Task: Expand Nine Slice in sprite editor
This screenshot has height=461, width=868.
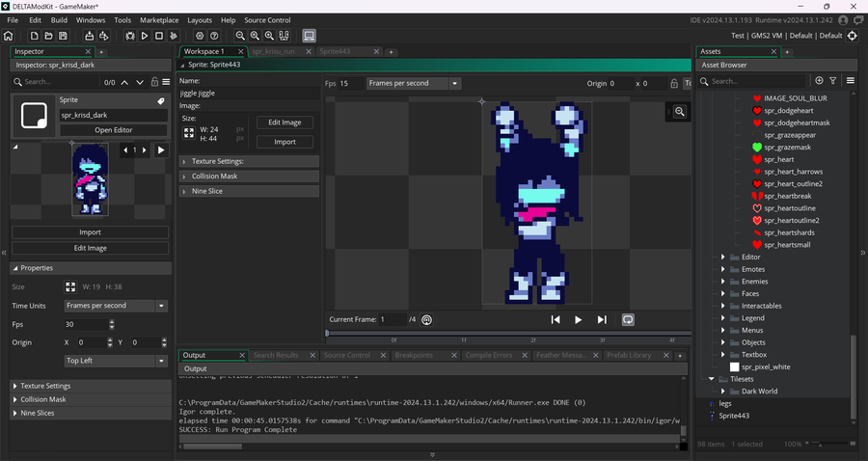Action: tap(249, 192)
